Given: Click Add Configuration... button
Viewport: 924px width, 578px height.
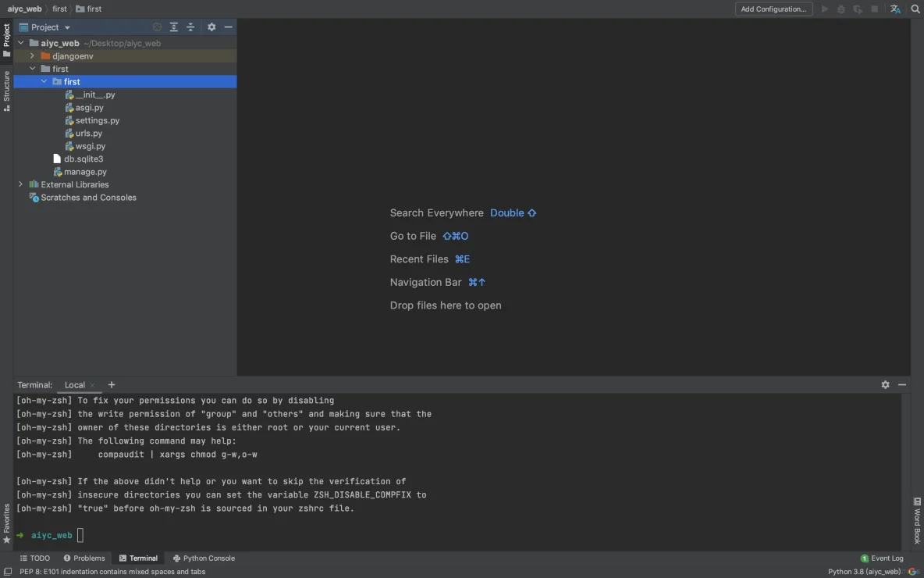Looking at the screenshot, I should (773, 9).
